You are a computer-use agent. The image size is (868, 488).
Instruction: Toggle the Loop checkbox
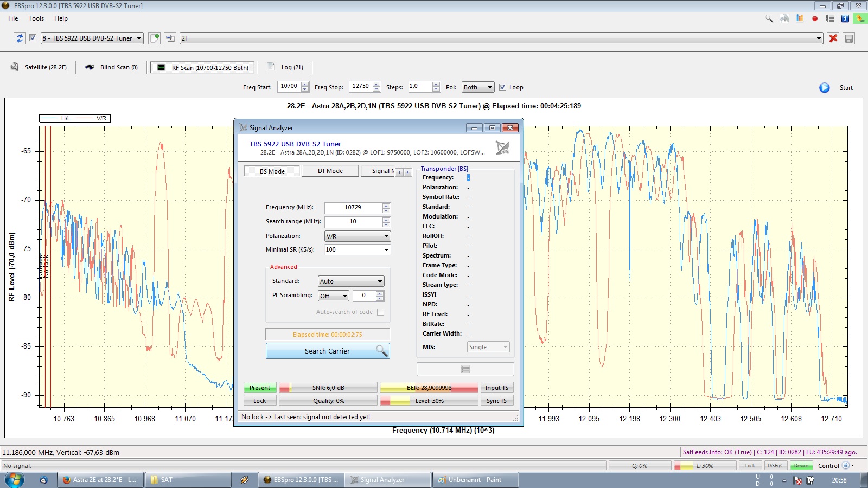pos(502,87)
